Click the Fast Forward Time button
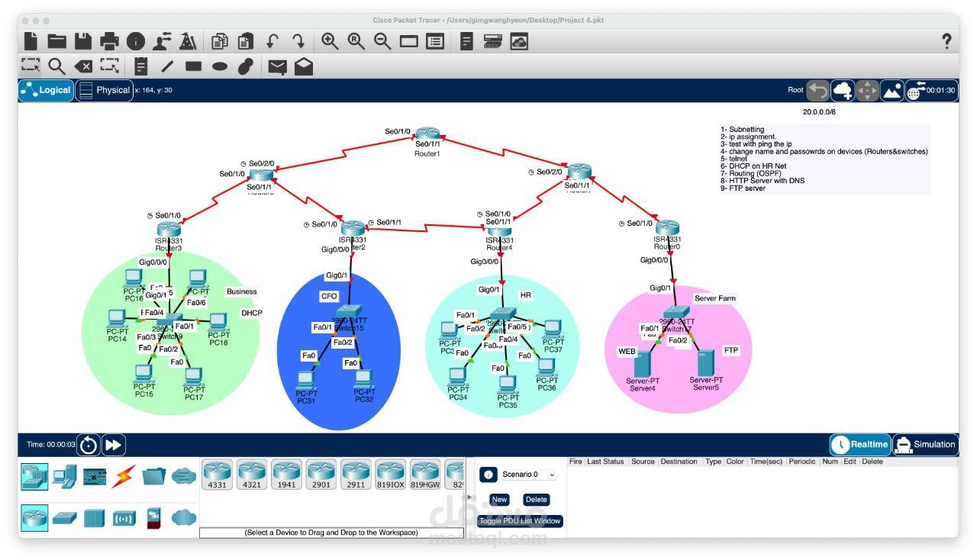The width and height of the screenshot is (977, 560). pos(113,445)
